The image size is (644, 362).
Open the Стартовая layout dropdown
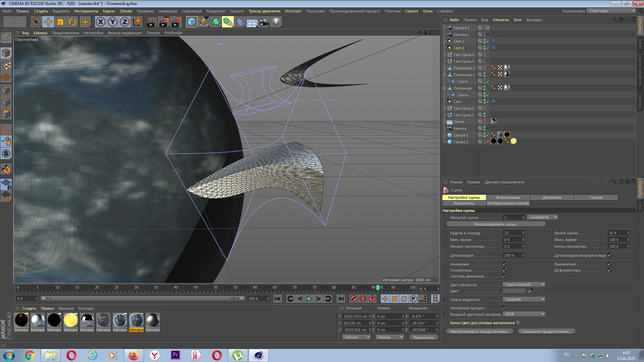pos(611,11)
